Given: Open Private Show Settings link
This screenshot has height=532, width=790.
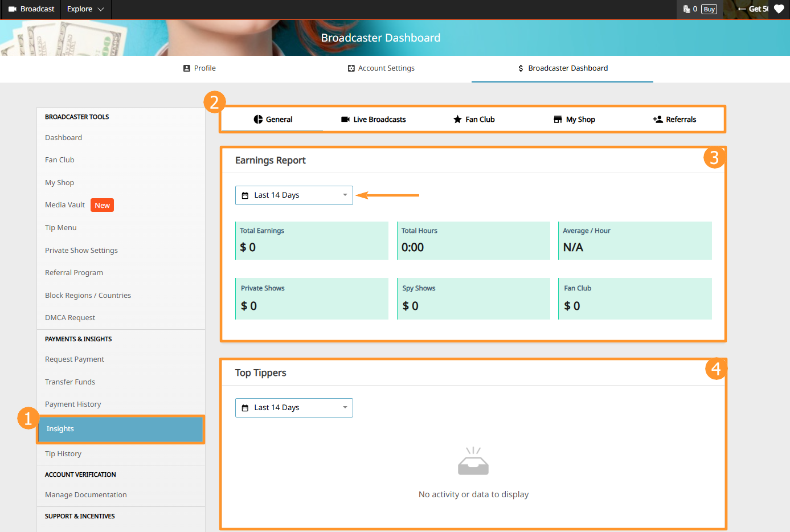Looking at the screenshot, I should tap(81, 251).
